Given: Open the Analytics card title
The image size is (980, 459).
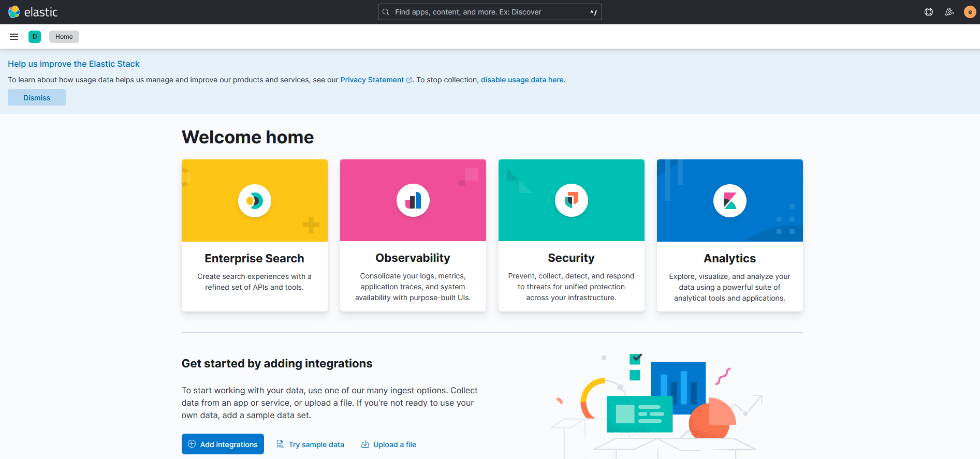Looking at the screenshot, I should click(730, 258).
